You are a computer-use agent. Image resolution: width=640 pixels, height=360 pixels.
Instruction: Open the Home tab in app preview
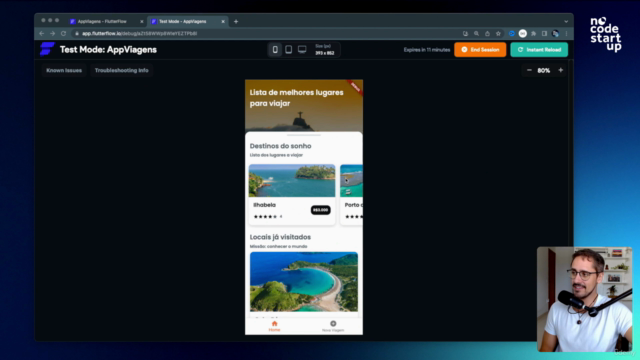(x=274, y=326)
